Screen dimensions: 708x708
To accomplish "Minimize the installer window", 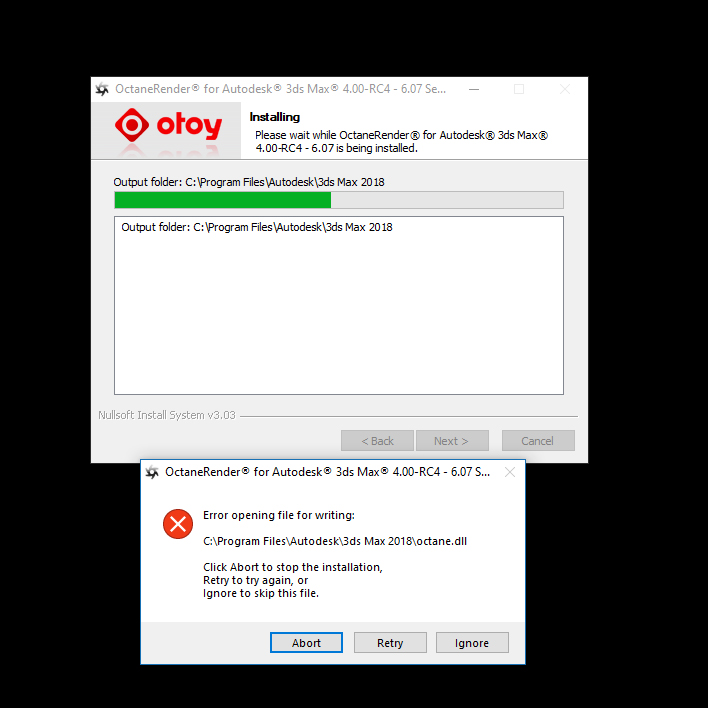I will point(474,89).
